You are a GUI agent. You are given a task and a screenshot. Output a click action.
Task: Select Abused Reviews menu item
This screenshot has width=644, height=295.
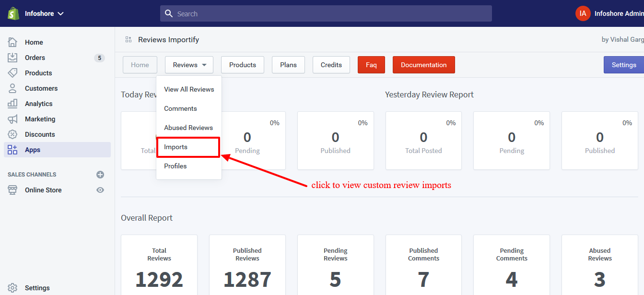[x=189, y=128]
